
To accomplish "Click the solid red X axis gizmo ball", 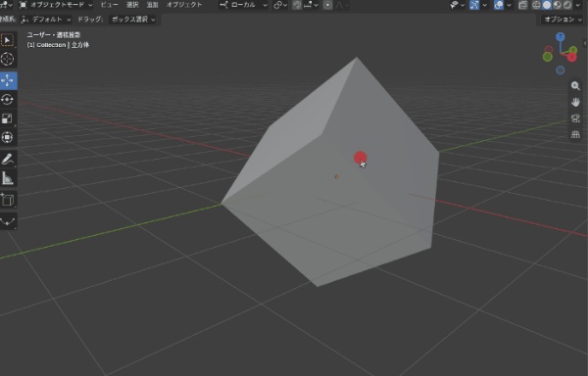I will 571,58.
